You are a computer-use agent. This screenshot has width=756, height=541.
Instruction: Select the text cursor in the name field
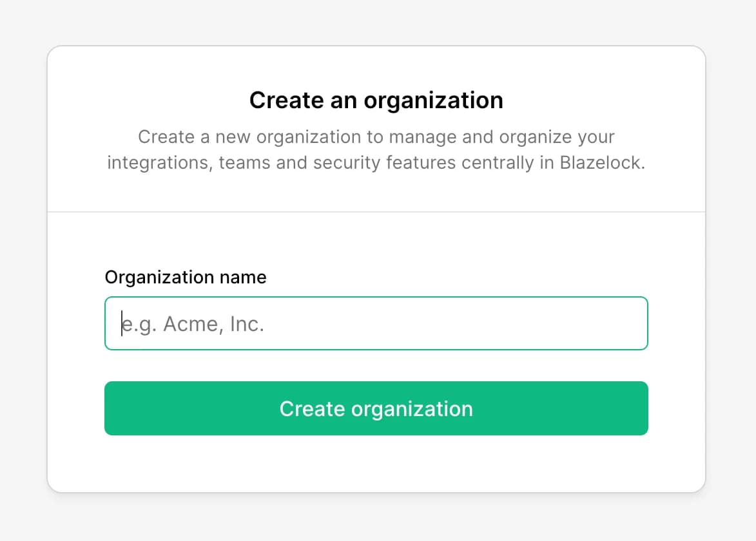point(121,323)
